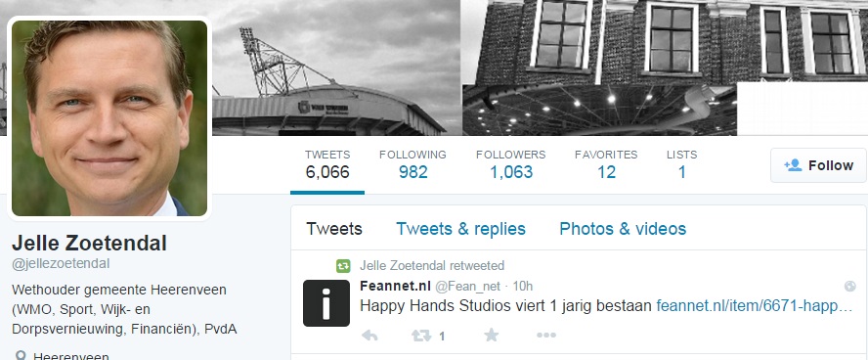
Task: Open the feannet.nl/item/6671 link
Action: [755, 305]
